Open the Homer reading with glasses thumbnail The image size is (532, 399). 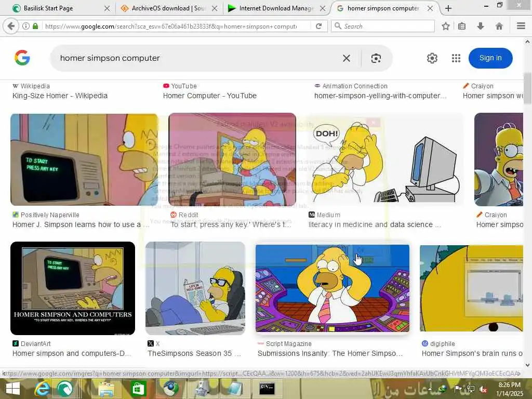coord(195,288)
